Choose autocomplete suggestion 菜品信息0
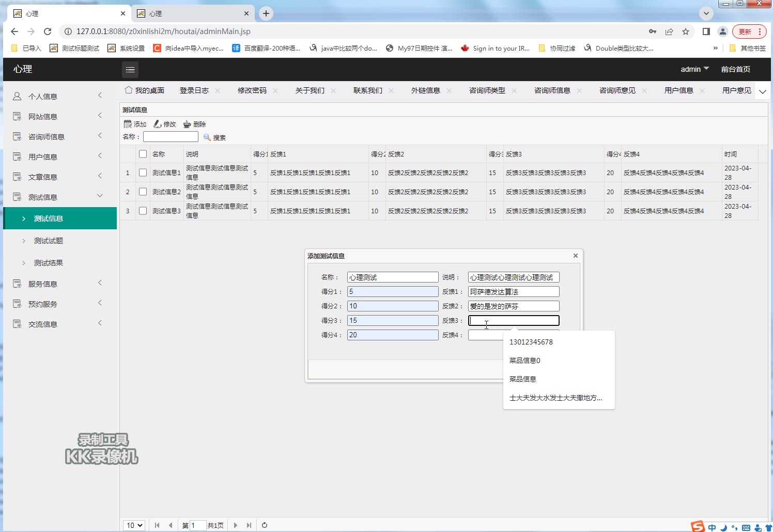The image size is (773, 532). tap(559, 361)
